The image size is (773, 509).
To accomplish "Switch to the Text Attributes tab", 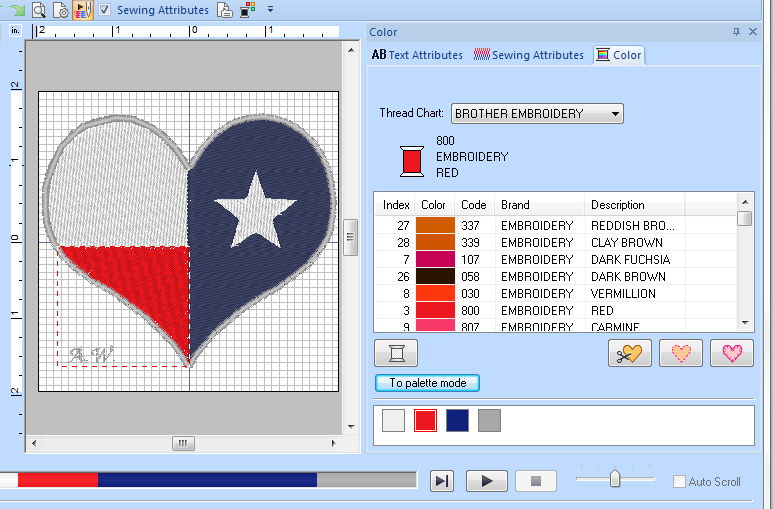I will point(417,55).
